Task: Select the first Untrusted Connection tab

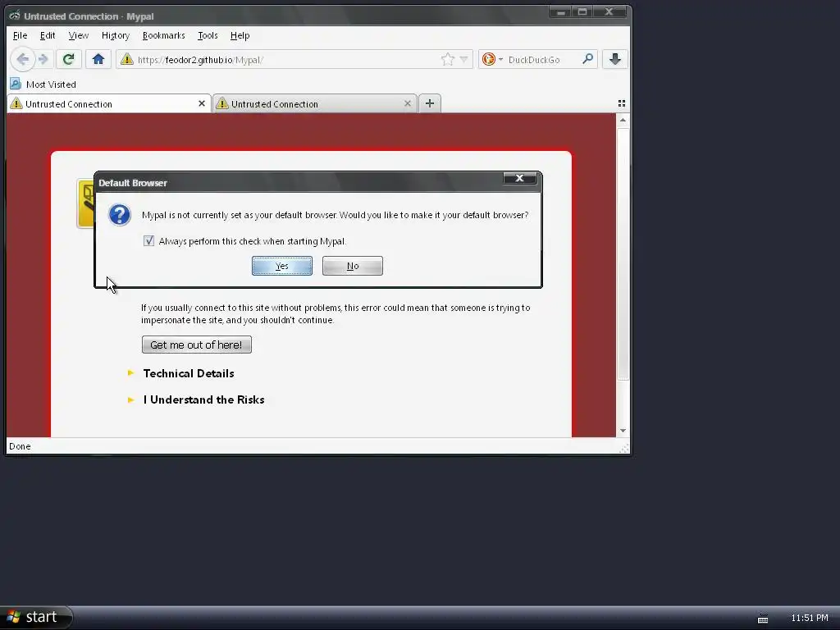Action: click(109, 104)
